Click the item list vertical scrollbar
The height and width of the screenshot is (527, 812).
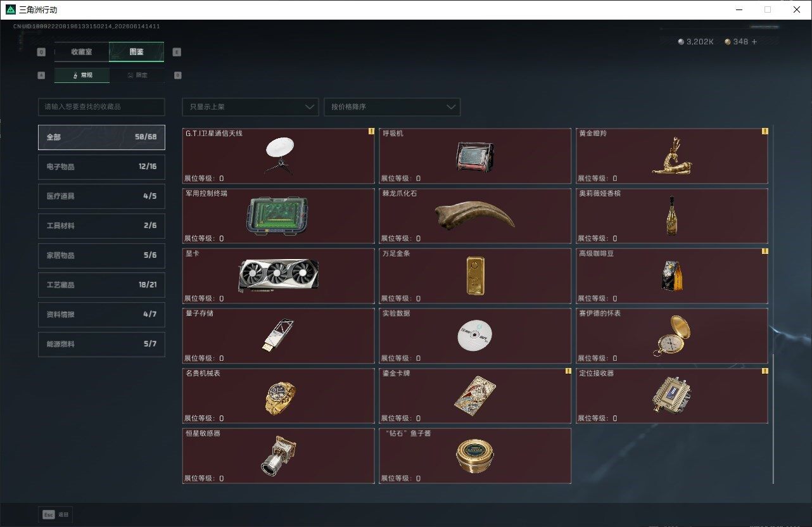(x=773, y=418)
